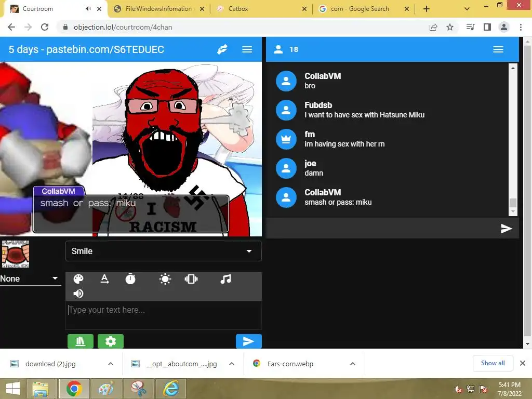Insert a music tag

225,279
